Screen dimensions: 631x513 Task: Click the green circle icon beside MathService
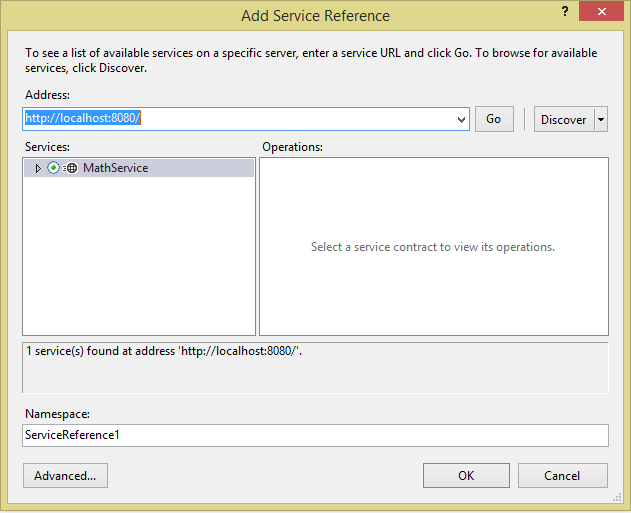(53, 168)
